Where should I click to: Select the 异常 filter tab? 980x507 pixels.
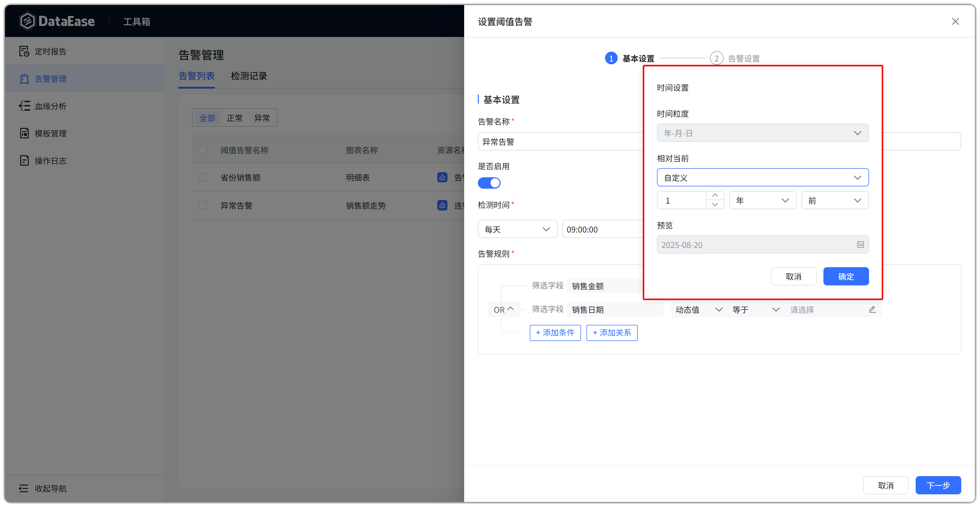coord(262,118)
